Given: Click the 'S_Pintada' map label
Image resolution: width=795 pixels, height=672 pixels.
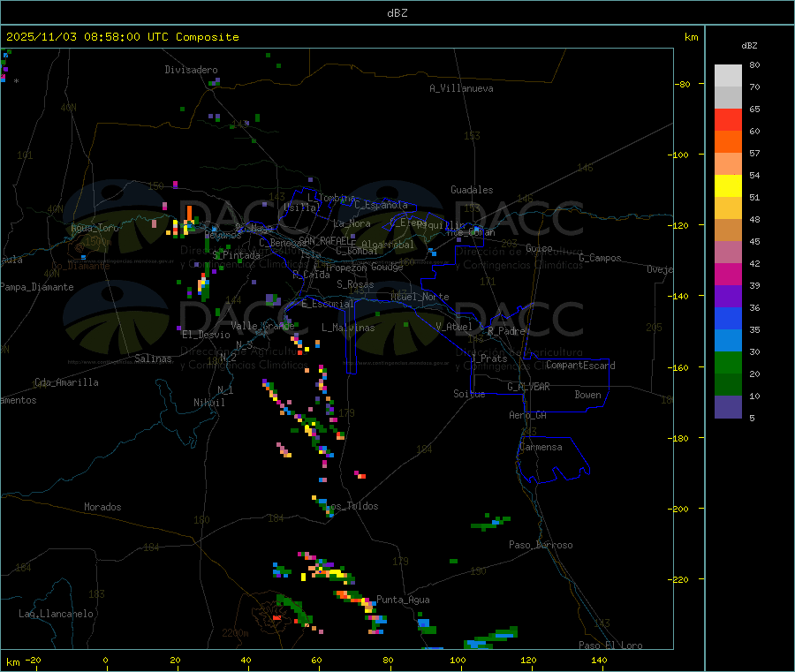Looking at the screenshot, I should tap(236, 255).
